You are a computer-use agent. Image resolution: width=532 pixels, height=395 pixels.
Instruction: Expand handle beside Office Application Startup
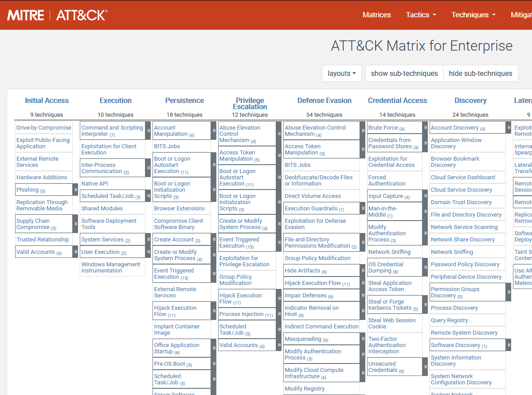pos(214,348)
